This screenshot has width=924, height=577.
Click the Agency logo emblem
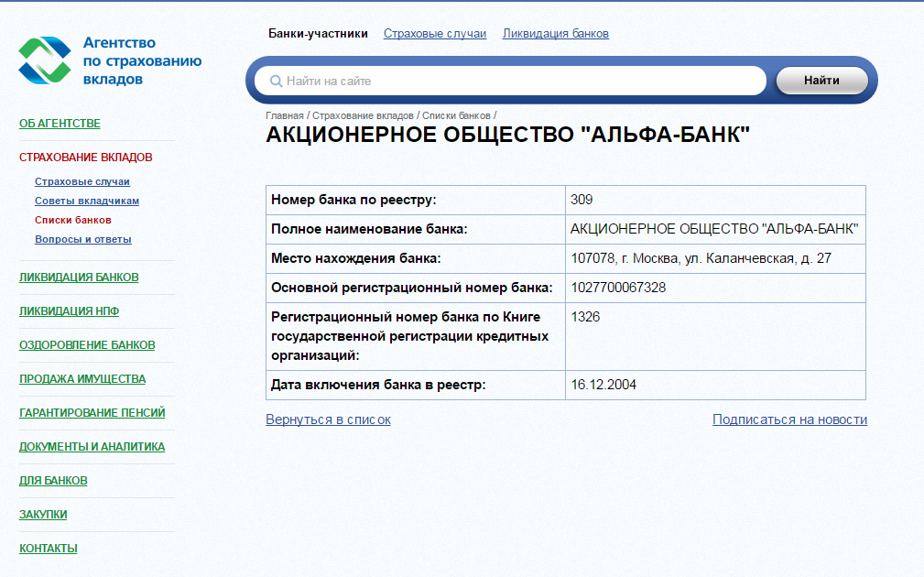coord(45,60)
